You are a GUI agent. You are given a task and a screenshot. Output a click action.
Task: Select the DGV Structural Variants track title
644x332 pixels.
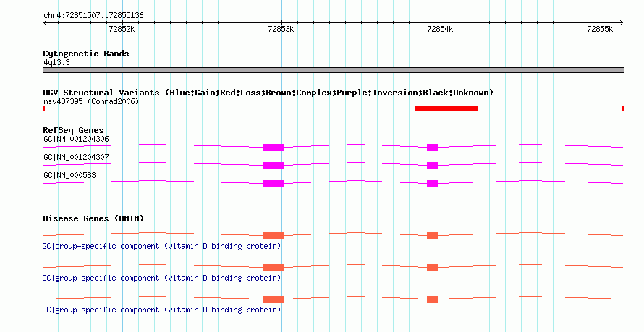[x=268, y=93]
